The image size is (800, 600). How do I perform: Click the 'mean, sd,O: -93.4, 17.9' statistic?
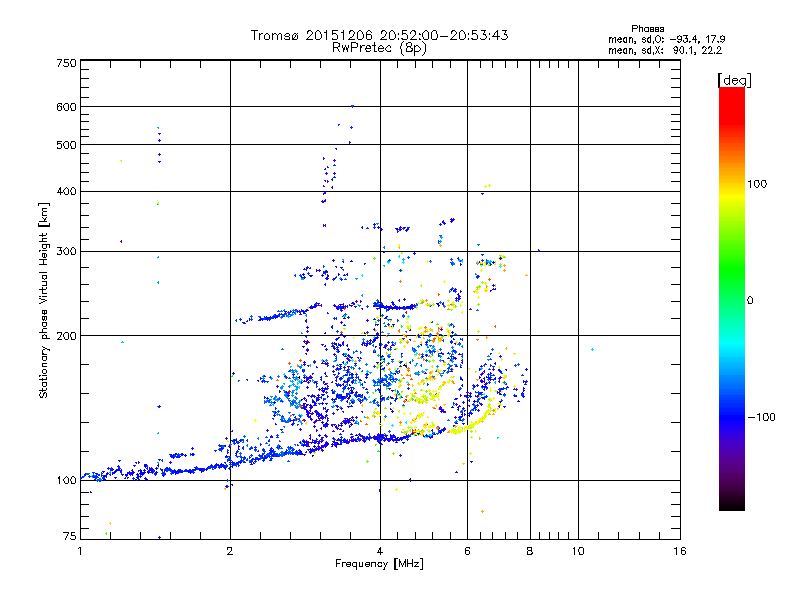666,39
